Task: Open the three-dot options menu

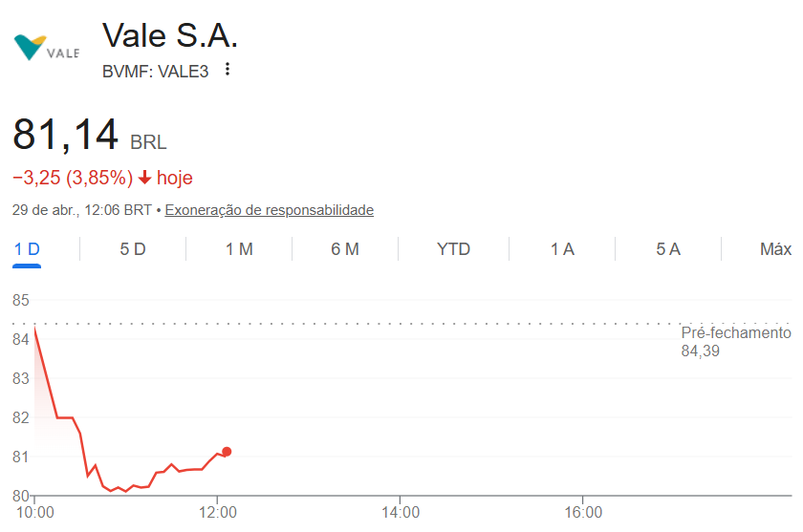Action: coord(228,70)
